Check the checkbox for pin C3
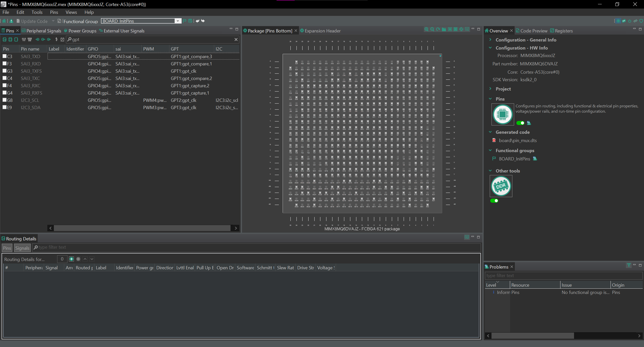 5,56
